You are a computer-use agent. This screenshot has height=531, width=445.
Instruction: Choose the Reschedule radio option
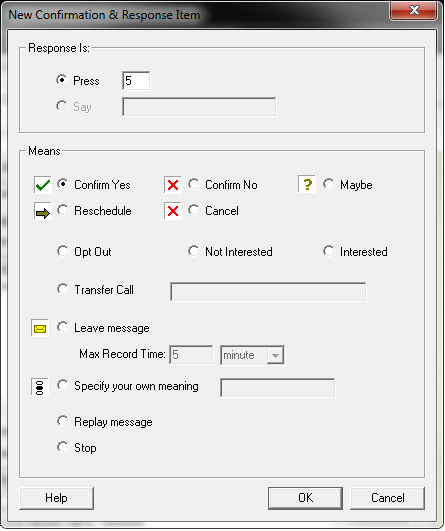(x=63, y=211)
